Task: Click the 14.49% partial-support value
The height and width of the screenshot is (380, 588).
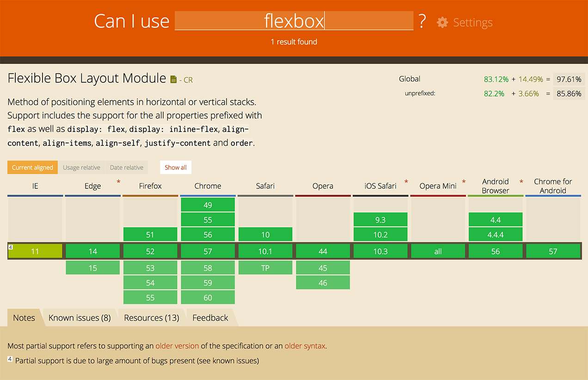Action: pos(531,80)
